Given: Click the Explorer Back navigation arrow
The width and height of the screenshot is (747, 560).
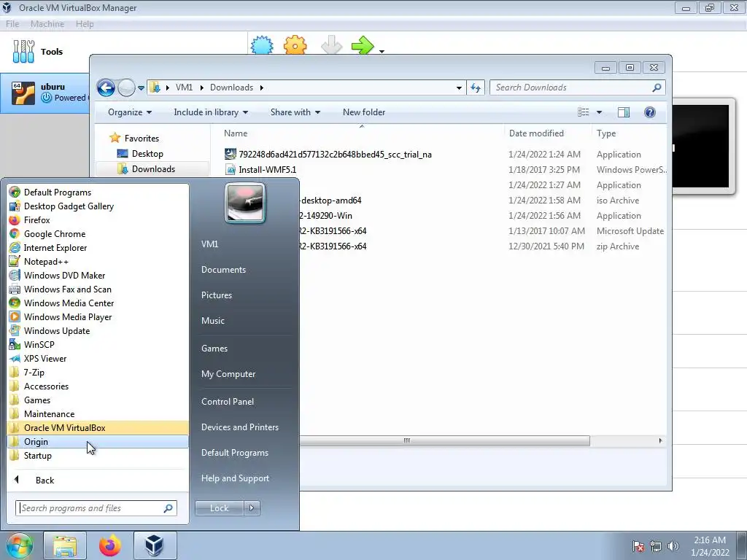Looking at the screenshot, I should tap(106, 87).
